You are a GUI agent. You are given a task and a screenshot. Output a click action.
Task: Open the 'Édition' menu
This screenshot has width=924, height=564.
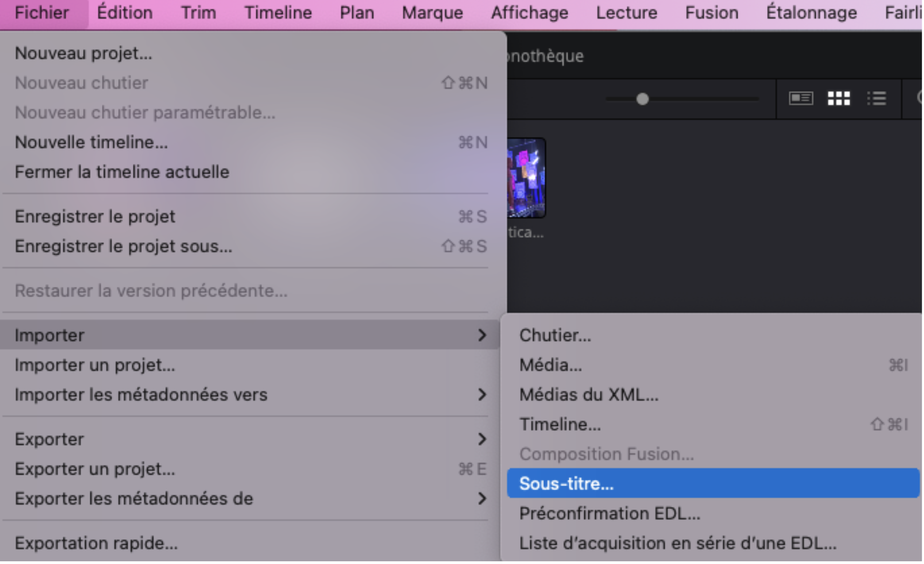(x=125, y=13)
